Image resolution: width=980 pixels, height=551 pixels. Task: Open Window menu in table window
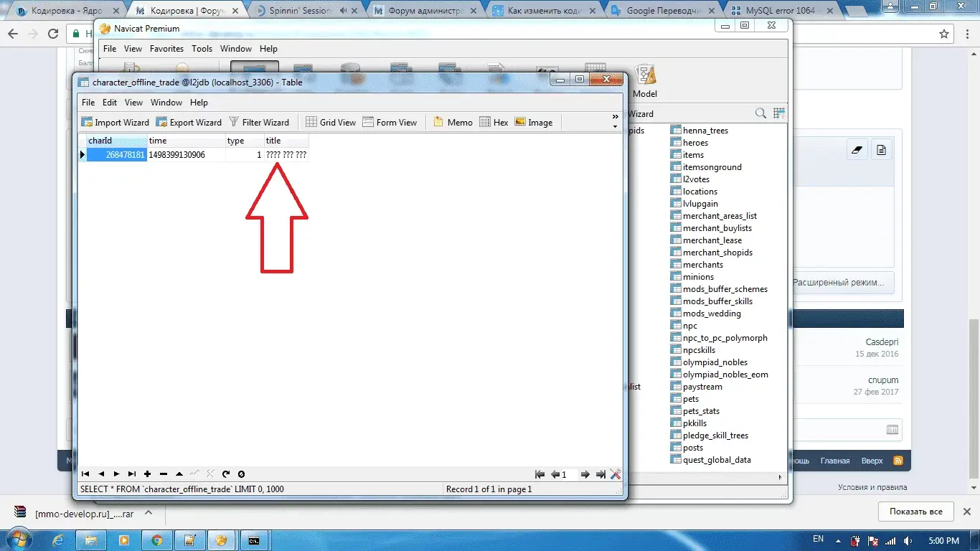[166, 103]
